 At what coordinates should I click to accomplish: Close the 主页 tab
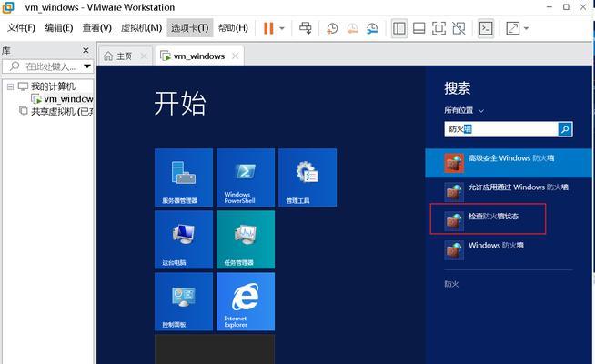[144, 56]
